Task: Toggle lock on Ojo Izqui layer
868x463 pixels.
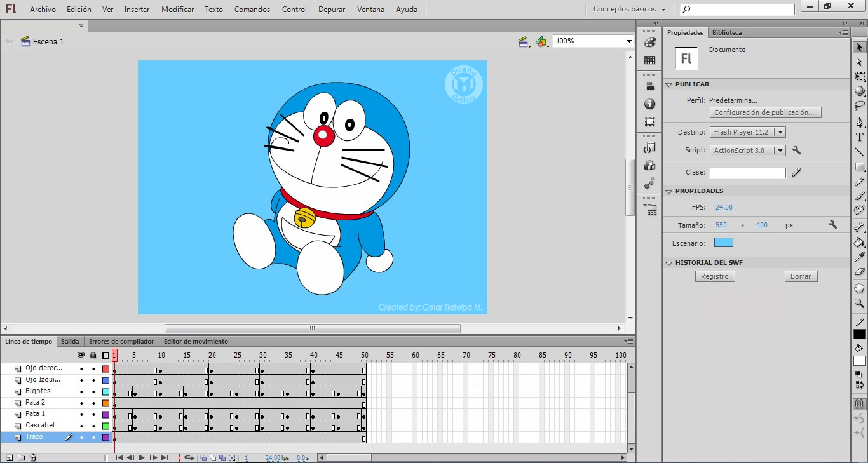Action: point(93,380)
